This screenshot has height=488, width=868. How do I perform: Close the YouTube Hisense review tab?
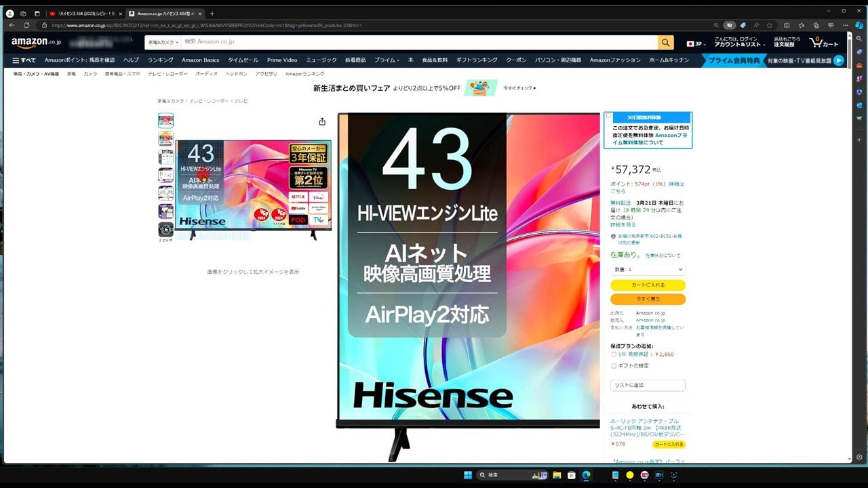pos(121,14)
